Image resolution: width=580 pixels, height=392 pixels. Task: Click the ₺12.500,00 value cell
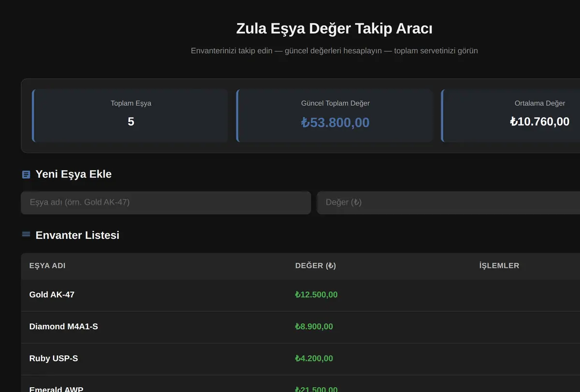pyautogui.click(x=317, y=295)
